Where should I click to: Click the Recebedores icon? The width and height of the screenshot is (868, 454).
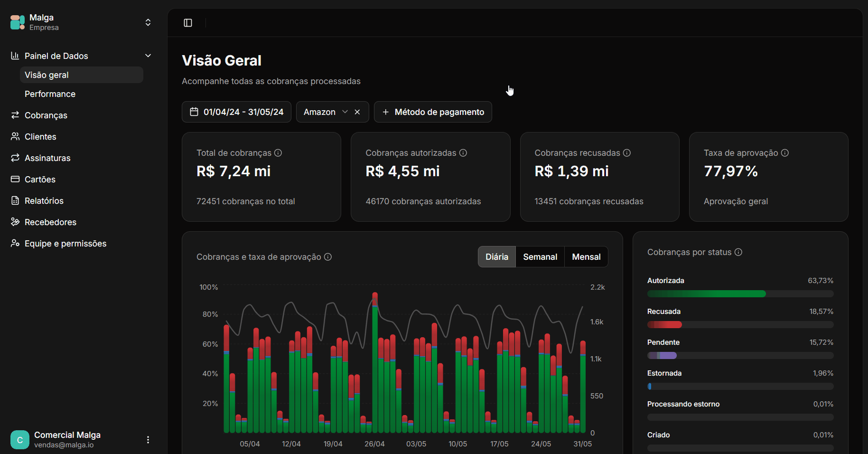15,222
